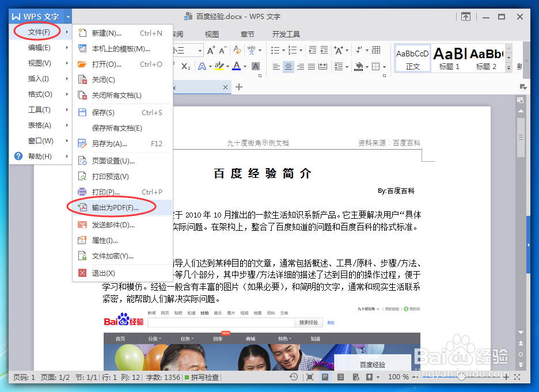
Task: Click the 新建(N)... new document icon
Action: click(82, 33)
